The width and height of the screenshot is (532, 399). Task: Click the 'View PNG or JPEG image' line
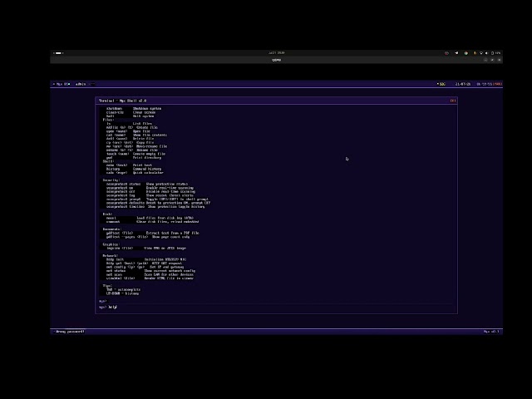pyautogui.click(x=146, y=248)
